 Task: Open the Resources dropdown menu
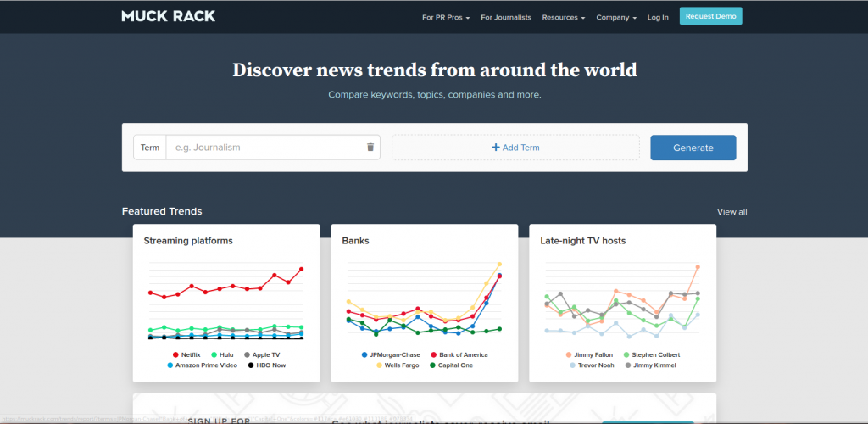click(564, 17)
